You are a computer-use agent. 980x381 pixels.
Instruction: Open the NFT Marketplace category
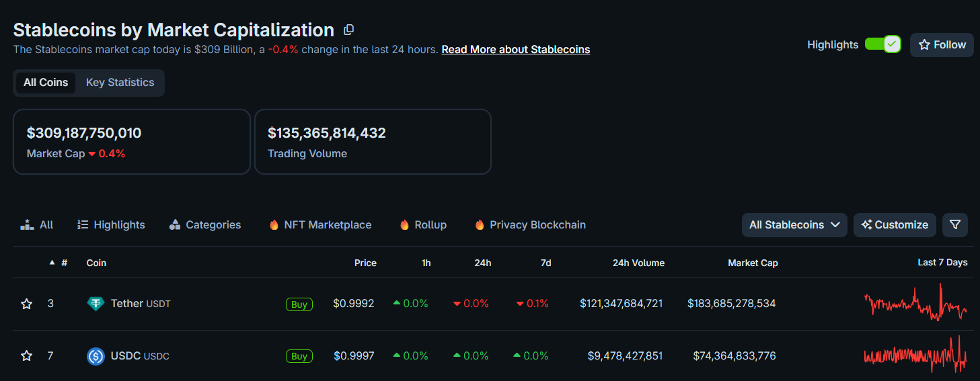click(x=320, y=225)
